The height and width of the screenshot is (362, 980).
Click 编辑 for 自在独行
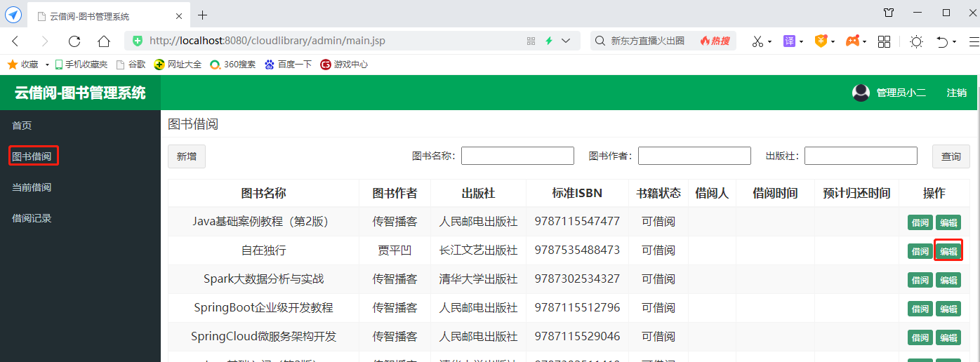948,251
